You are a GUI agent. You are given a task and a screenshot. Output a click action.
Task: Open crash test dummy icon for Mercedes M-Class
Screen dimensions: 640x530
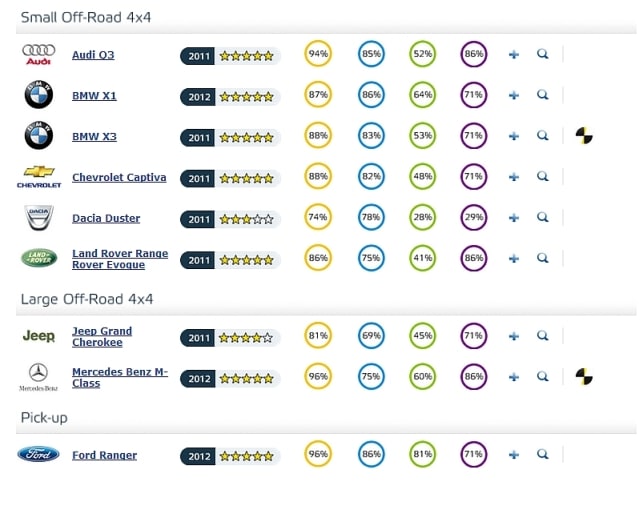point(584,376)
